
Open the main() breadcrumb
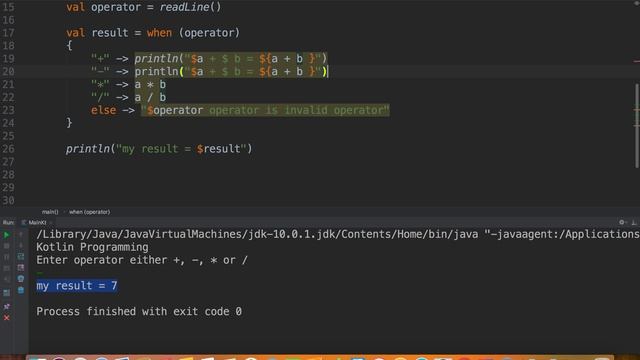[x=50, y=212]
